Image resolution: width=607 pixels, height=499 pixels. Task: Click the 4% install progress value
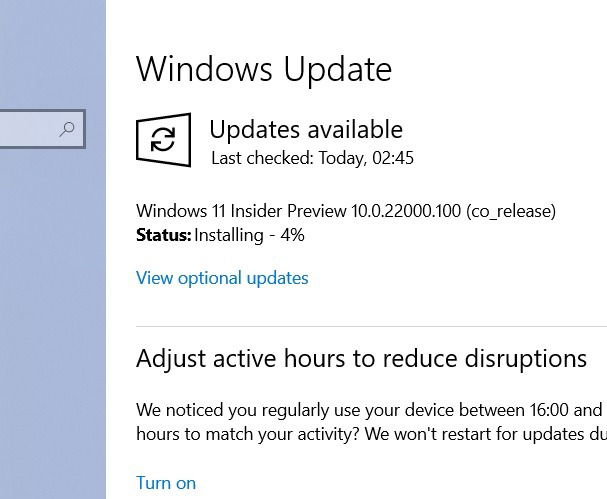point(292,235)
